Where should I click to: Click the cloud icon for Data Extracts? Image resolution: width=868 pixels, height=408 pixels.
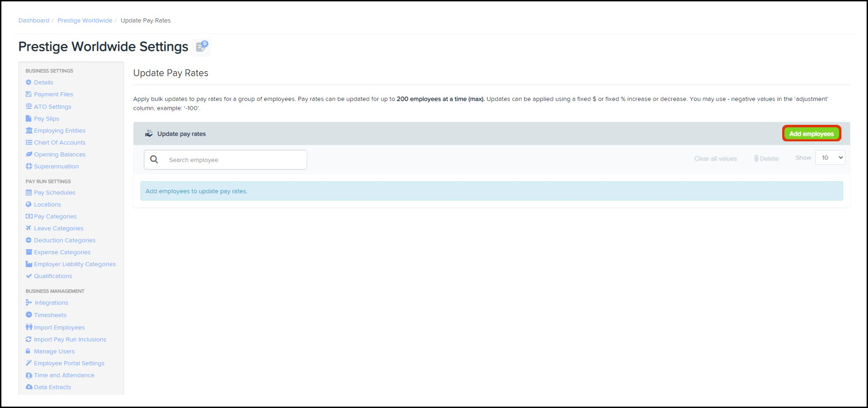tap(29, 387)
